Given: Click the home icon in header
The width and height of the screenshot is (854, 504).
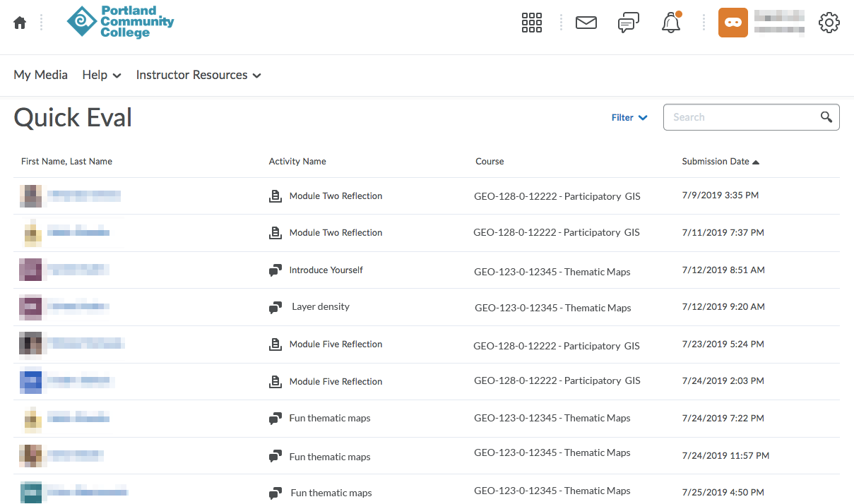Looking at the screenshot, I should click(x=20, y=23).
